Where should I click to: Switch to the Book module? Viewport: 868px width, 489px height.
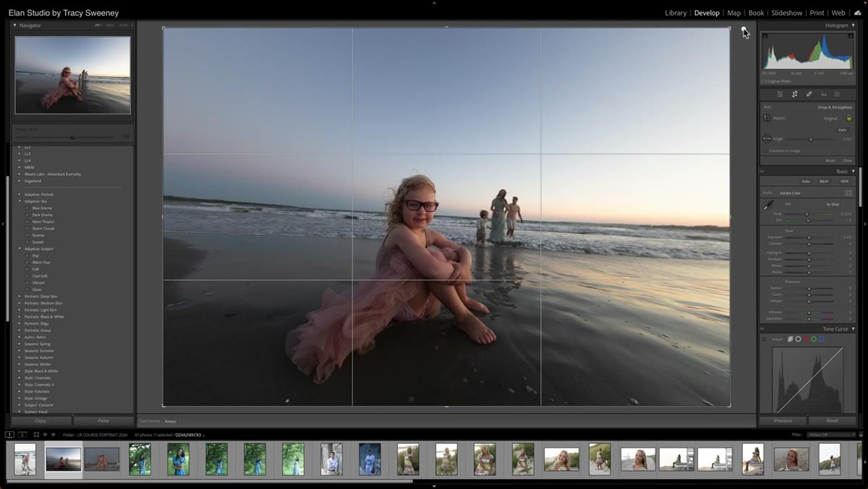(756, 13)
